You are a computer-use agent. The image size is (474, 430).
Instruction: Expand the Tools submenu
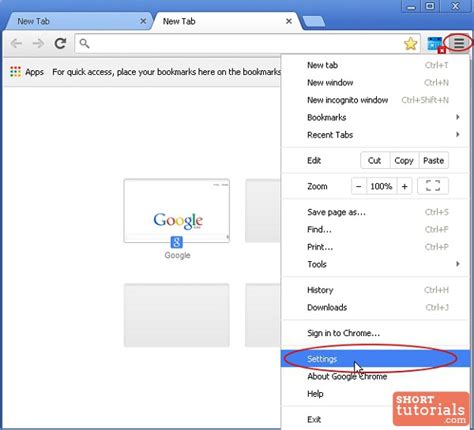375,264
